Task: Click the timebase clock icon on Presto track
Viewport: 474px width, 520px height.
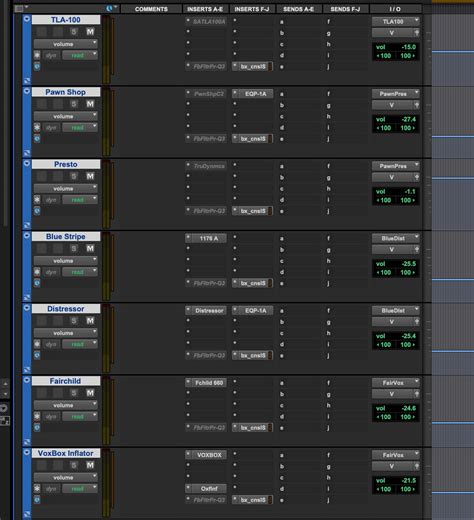Action: [37, 211]
